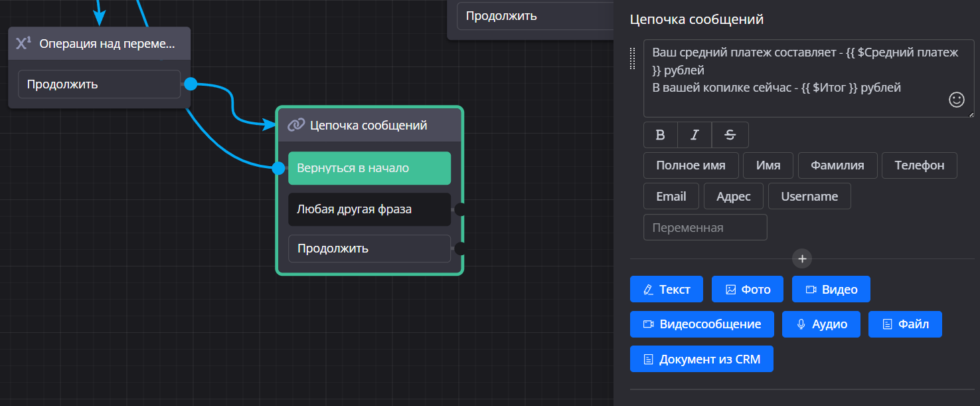Add a Фото message block
The image size is (980, 406).
(748, 289)
